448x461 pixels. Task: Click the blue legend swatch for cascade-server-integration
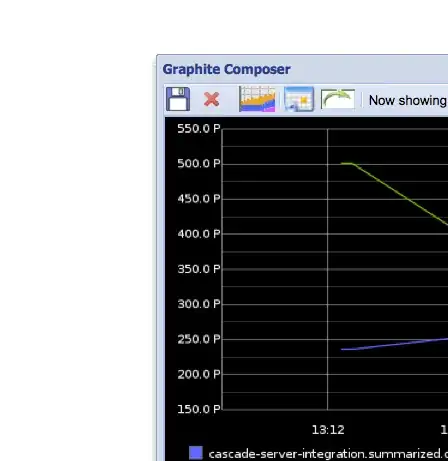196,453
